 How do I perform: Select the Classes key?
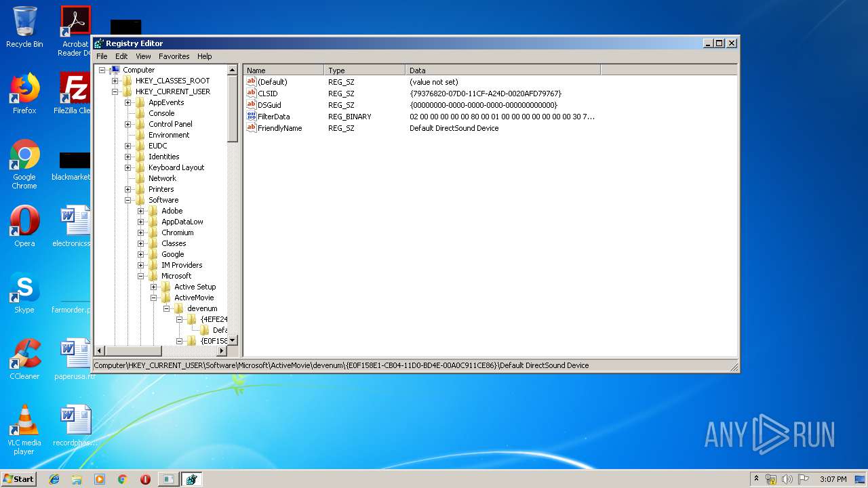pyautogui.click(x=174, y=243)
